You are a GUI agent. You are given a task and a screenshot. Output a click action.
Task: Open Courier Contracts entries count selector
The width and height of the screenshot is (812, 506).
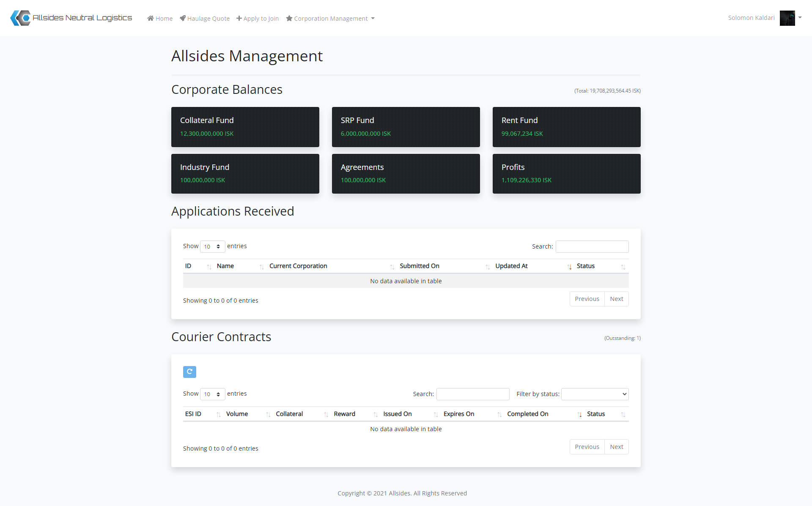pos(212,394)
